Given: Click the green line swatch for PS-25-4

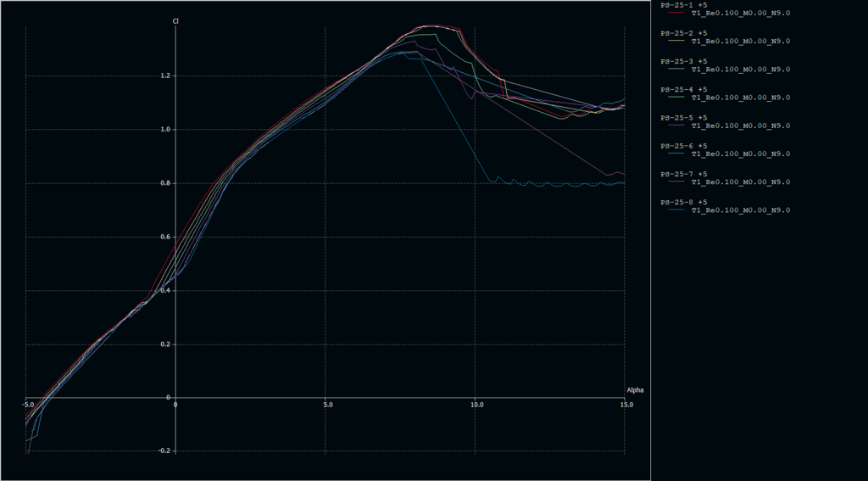Looking at the screenshot, I should (x=676, y=98).
